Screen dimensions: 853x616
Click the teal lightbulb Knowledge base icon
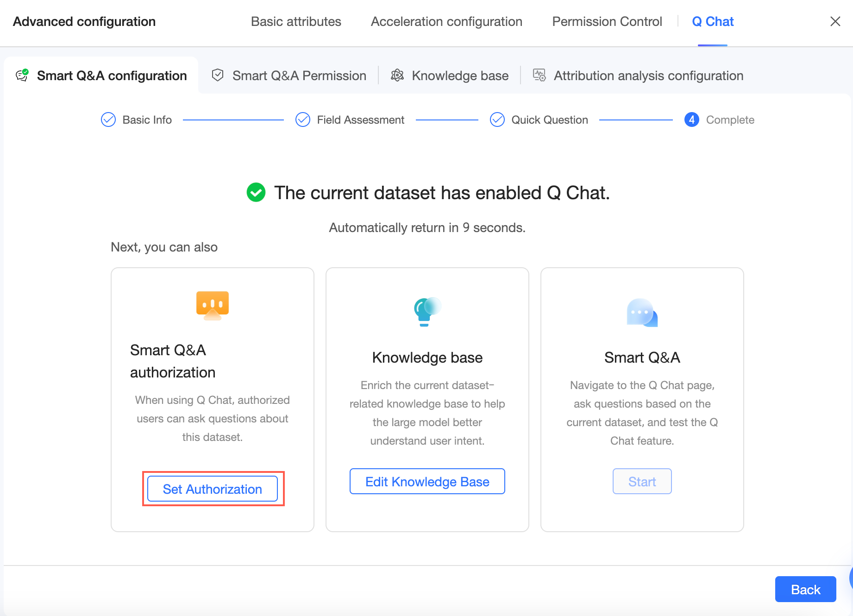click(427, 311)
